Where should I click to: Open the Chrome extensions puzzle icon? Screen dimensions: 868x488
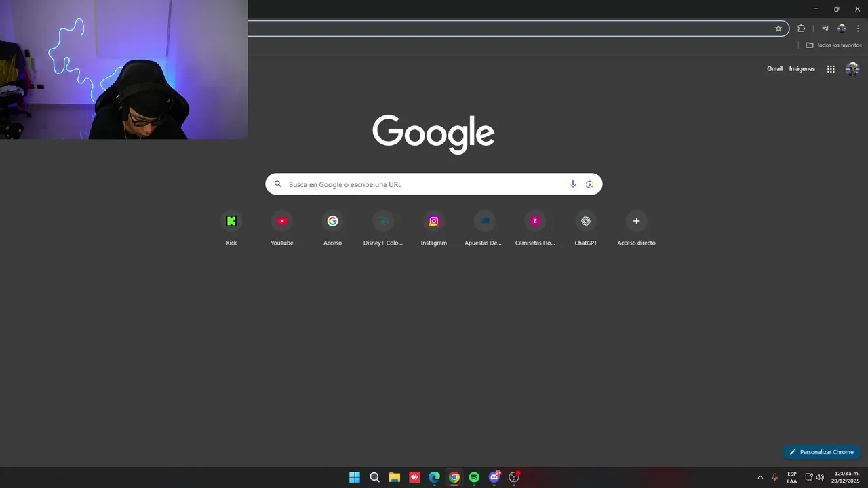[x=801, y=28]
